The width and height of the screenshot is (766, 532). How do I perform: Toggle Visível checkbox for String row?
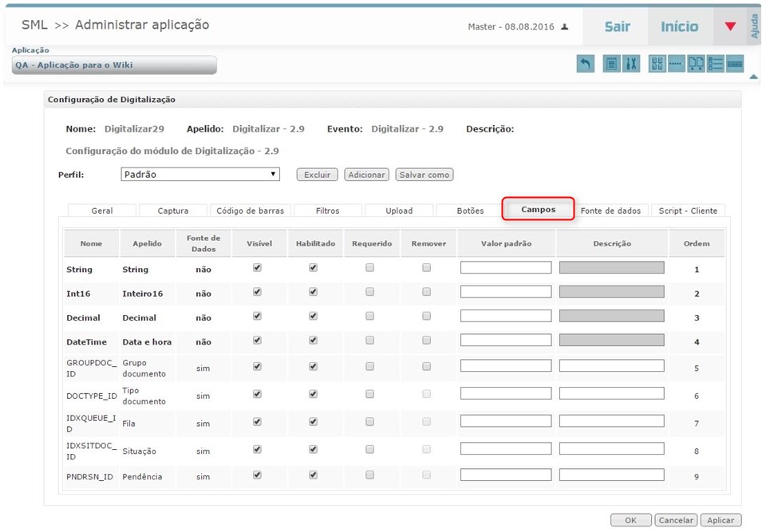tap(257, 268)
